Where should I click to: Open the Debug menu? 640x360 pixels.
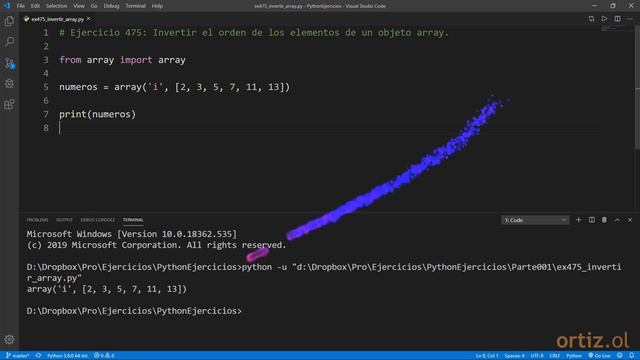111,6
